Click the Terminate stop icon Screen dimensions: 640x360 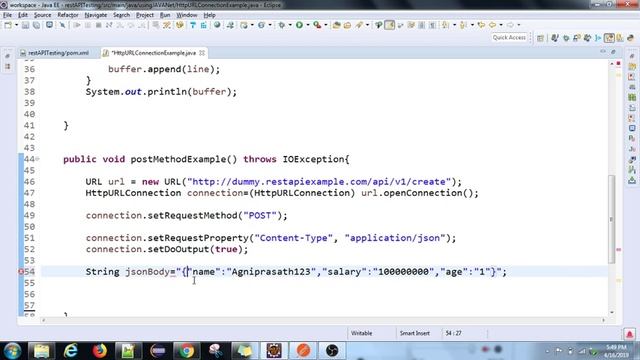(x=98, y=25)
